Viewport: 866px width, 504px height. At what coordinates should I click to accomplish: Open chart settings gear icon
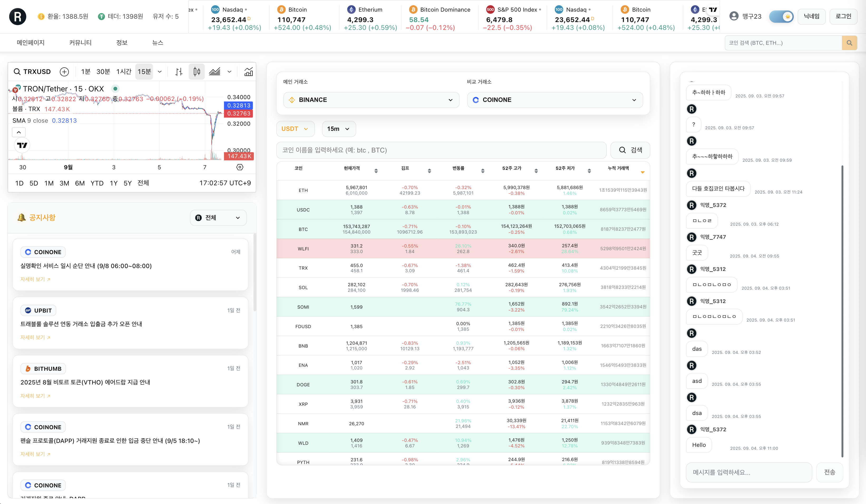tap(240, 167)
